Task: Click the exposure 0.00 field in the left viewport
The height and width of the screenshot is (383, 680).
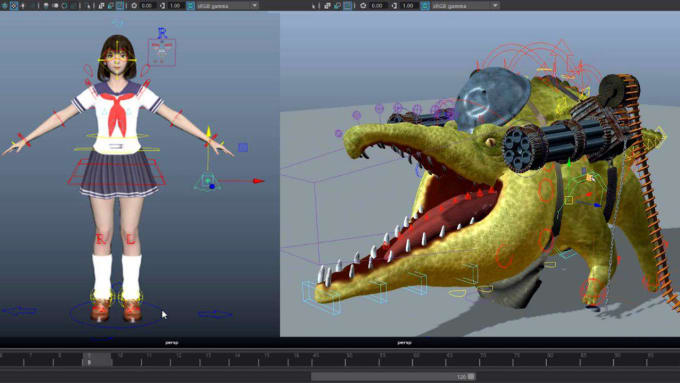Action: tap(147, 6)
